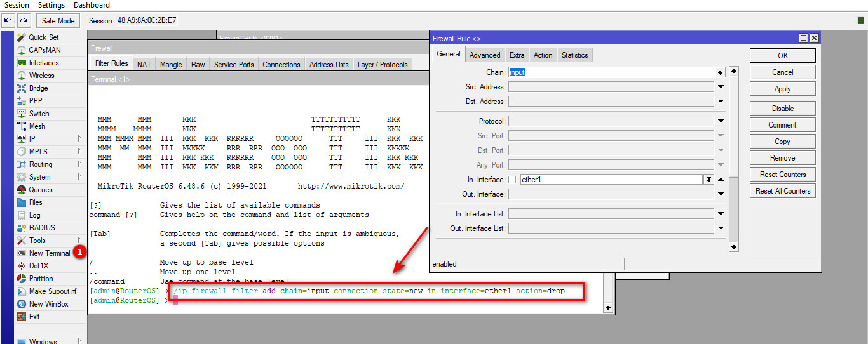Toggle the In. Interface invert checkbox

coord(512,180)
